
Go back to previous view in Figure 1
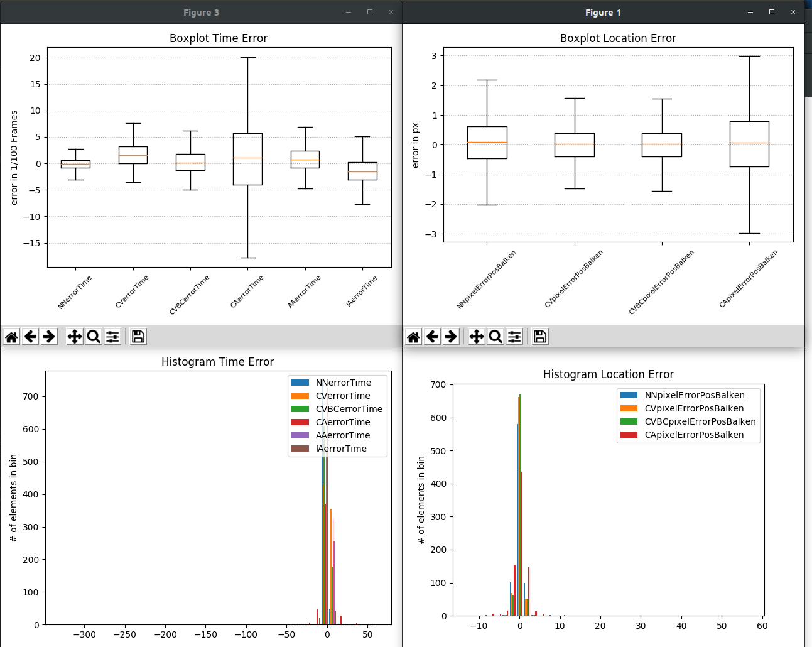point(432,337)
